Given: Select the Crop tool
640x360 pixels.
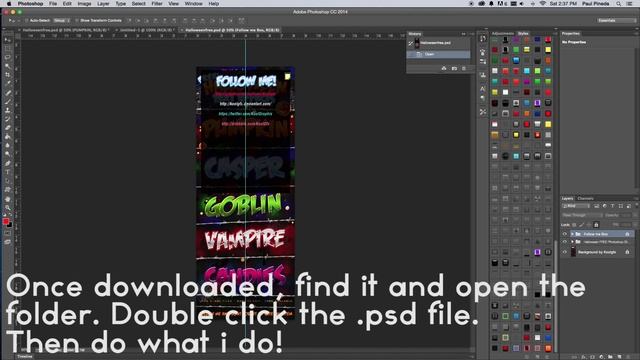Looking at the screenshot, I should pyautogui.click(x=8, y=75).
